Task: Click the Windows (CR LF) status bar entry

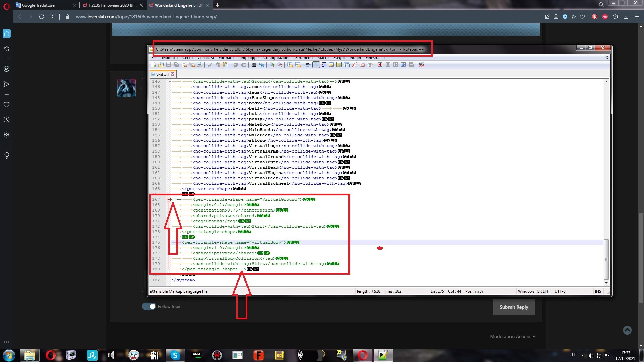Action: click(x=533, y=291)
